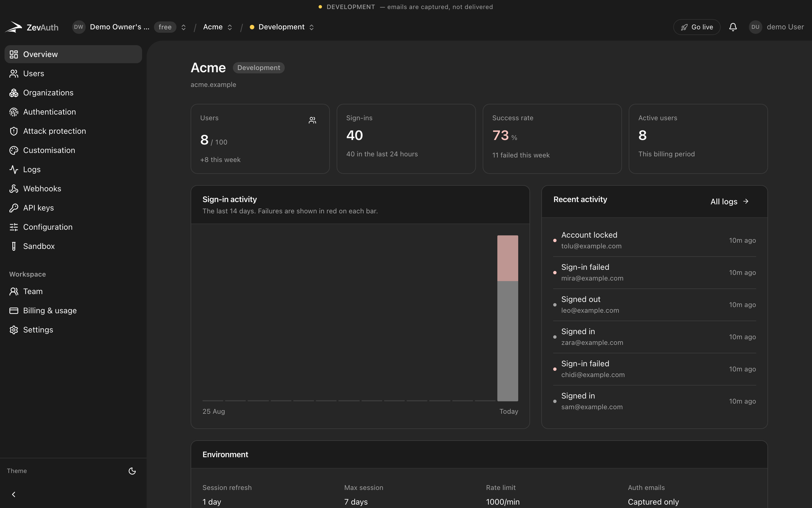Click the Sign-in failed chidi@example.com entry

pos(654,369)
